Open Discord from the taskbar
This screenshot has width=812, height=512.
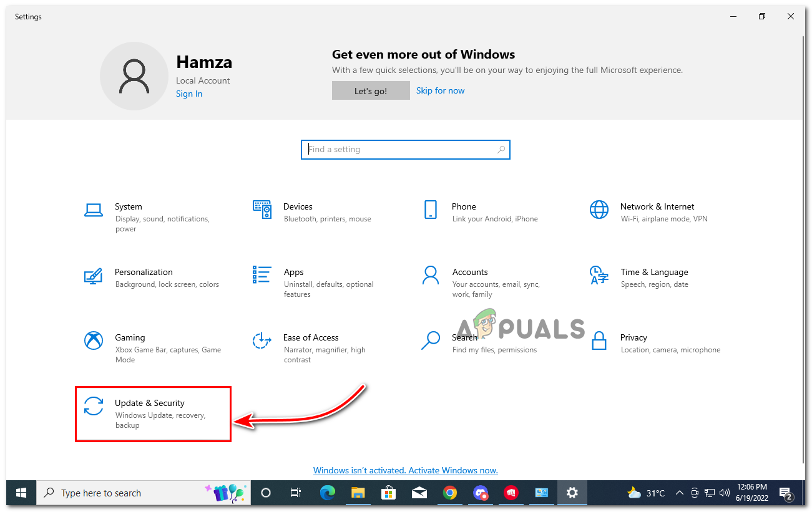pos(481,493)
